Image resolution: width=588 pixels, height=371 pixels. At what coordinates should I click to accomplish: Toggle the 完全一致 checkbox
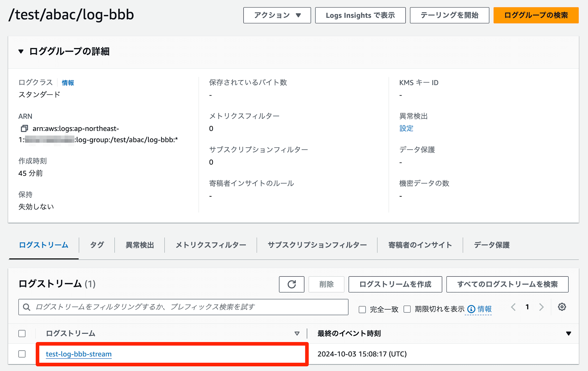(x=362, y=309)
